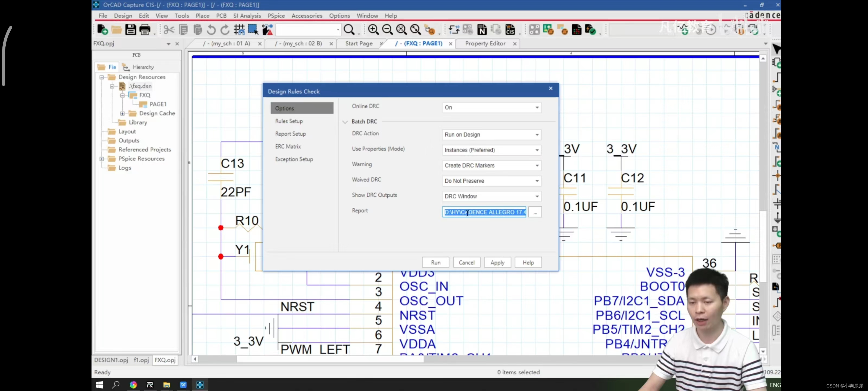This screenshot has height=391, width=868.
Task: Click the Snap to Grid toolbar icon
Action: (239, 30)
